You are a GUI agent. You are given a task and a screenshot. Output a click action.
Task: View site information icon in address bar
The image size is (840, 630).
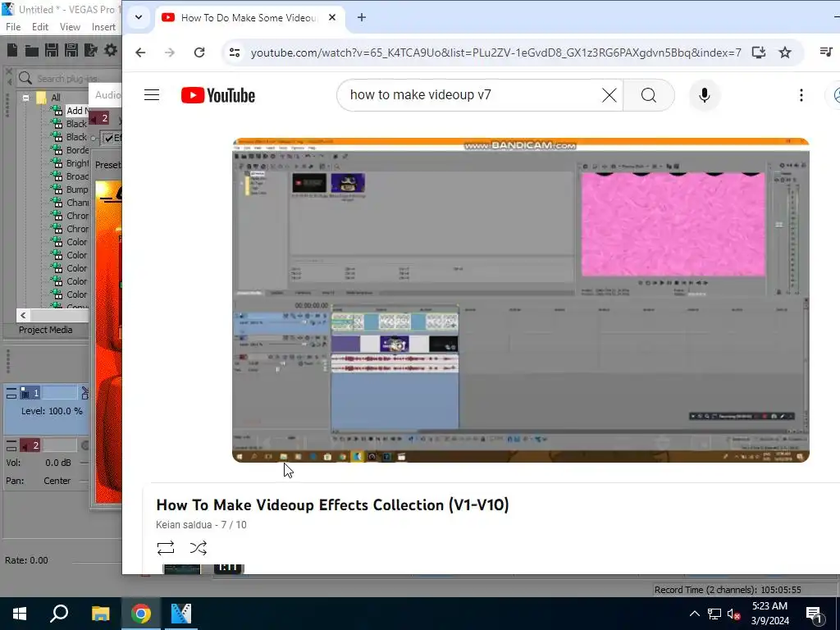coord(235,52)
